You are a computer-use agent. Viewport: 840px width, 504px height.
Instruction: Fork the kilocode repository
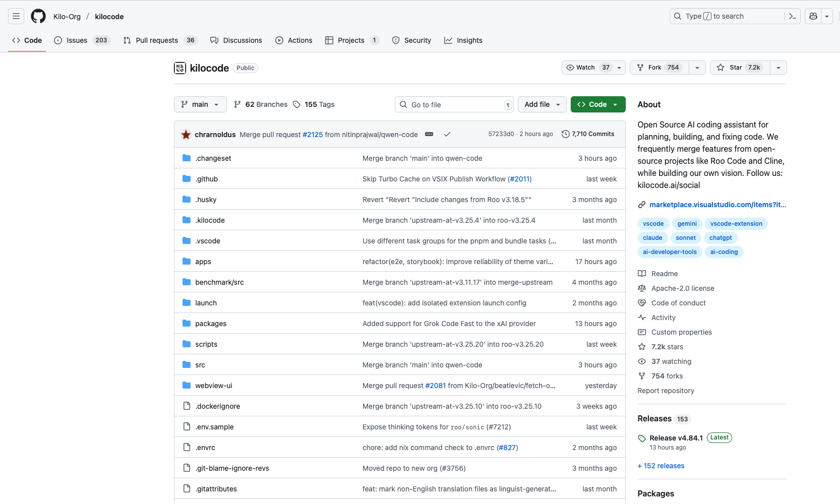pos(659,68)
